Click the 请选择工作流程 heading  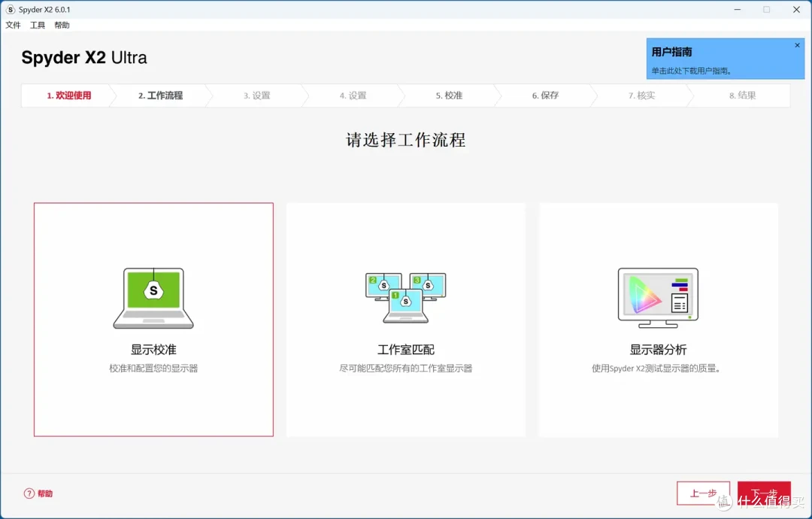click(x=405, y=140)
